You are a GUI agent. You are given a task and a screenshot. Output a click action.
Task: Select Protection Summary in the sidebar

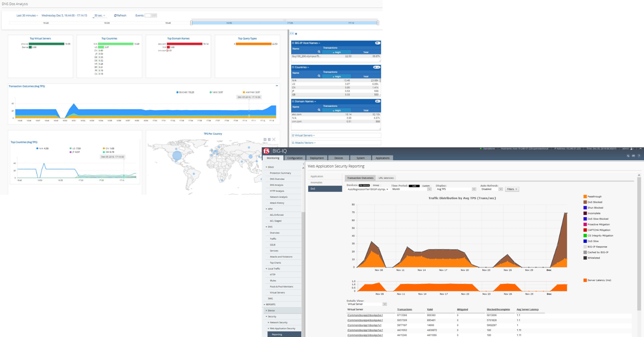pyautogui.click(x=280, y=173)
